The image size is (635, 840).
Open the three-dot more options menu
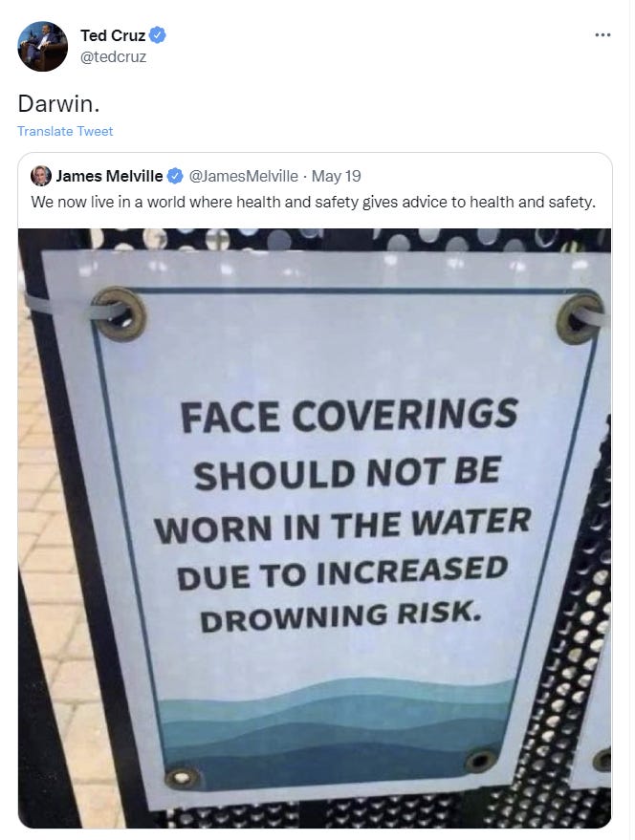602,34
